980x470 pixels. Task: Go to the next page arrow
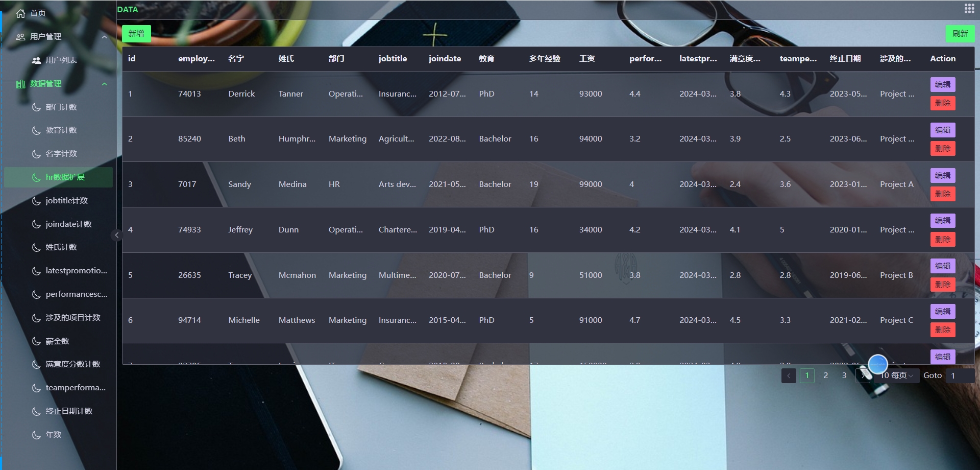[x=863, y=375]
